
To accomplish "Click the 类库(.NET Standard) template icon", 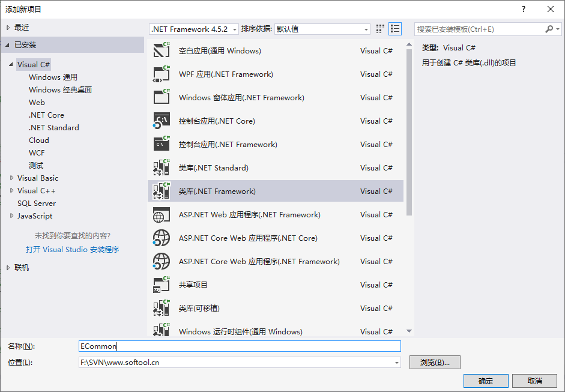I will click(162, 167).
